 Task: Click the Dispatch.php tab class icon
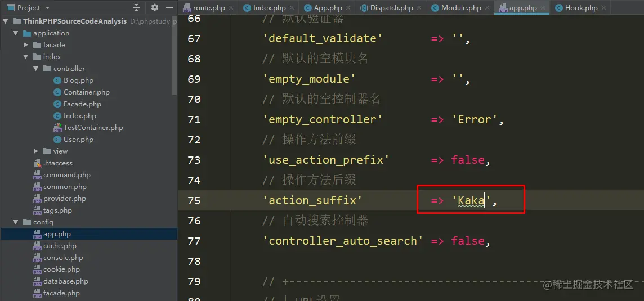364,8
